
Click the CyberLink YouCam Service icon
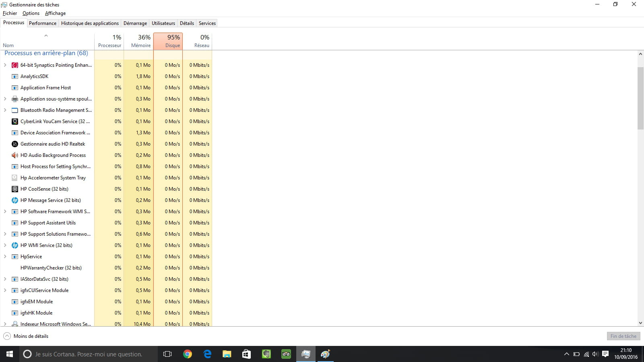tap(15, 121)
